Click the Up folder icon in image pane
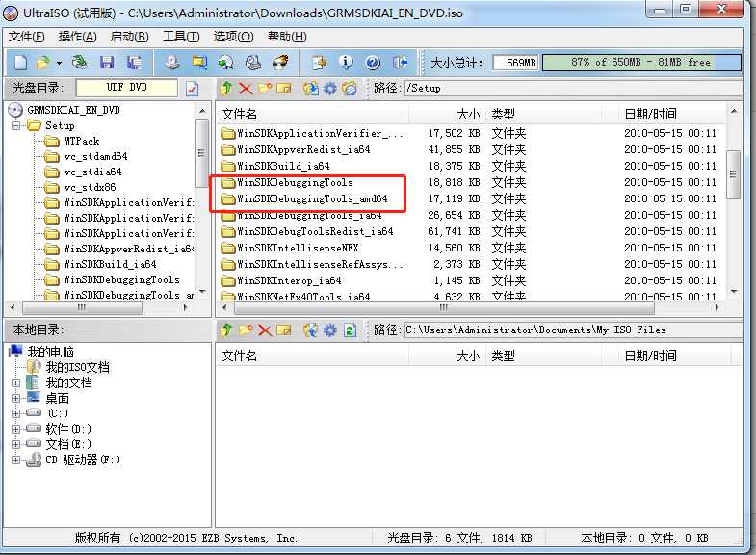This screenshot has width=756, height=555. [x=226, y=89]
